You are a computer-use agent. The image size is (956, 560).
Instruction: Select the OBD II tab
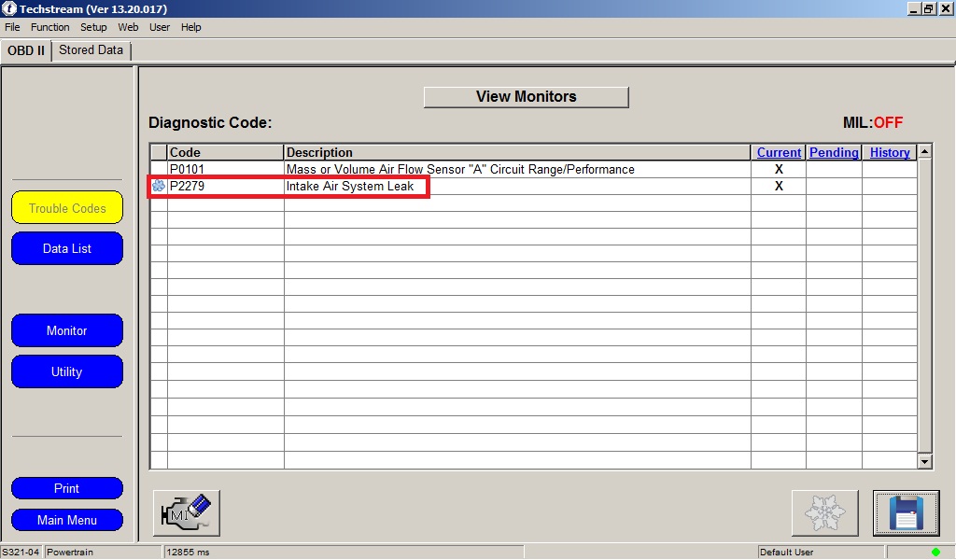click(26, 50)
